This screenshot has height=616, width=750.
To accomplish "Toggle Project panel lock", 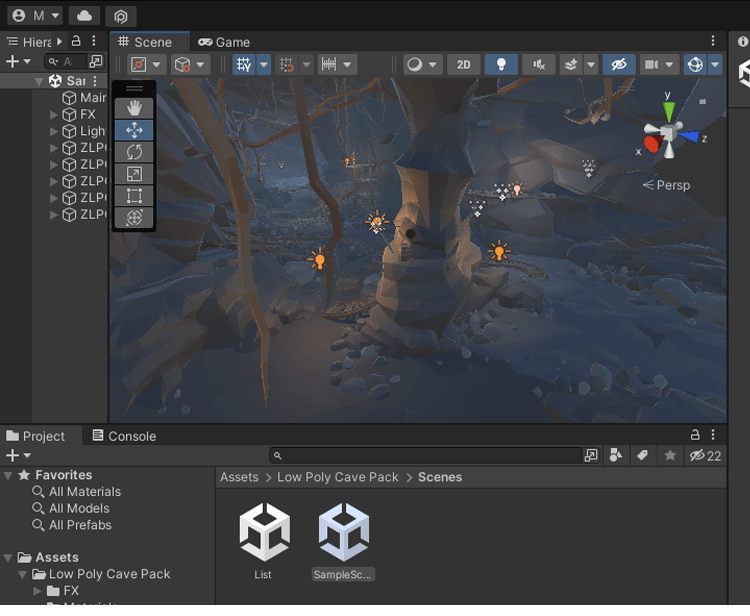I will pyautogui.click(x=695, y=435).
